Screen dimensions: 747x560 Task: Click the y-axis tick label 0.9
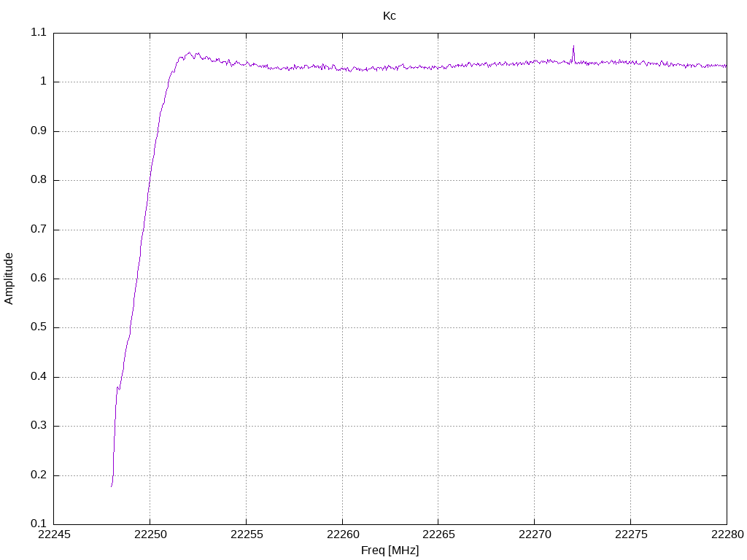click(39, 131)
